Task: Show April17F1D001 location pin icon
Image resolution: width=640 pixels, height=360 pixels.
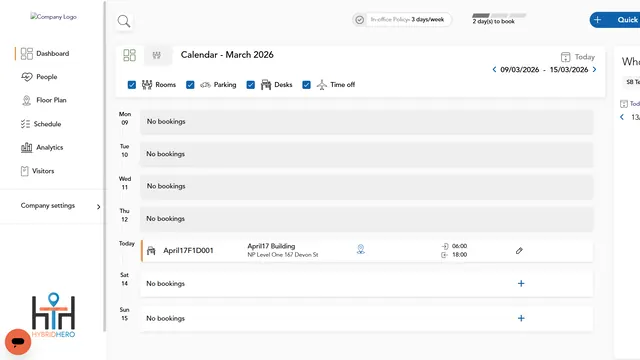Action: (x=360, y=249)
